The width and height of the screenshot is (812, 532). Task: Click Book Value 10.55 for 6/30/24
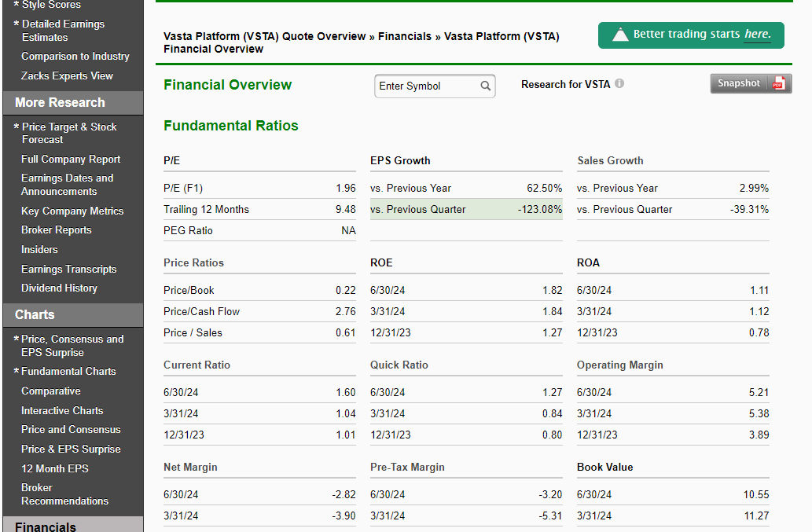coord(756,495)
